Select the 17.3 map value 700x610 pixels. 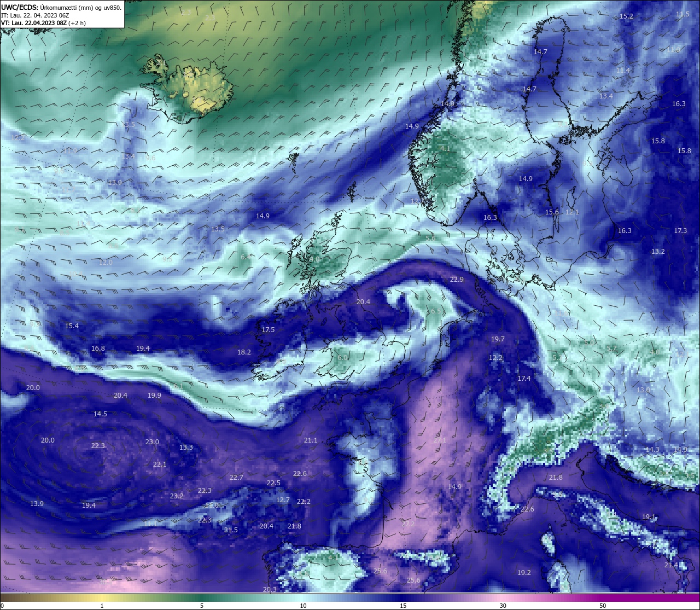point(680,230)
